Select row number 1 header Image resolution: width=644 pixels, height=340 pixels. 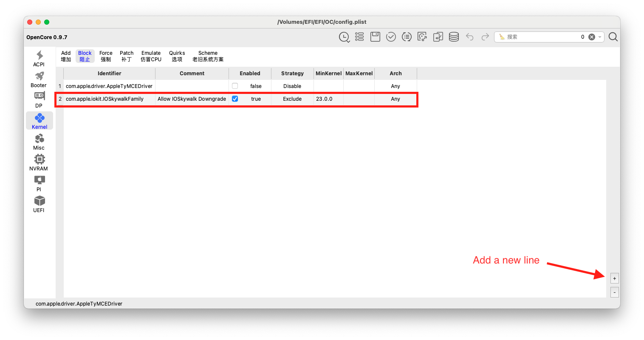tap(60, 86)
